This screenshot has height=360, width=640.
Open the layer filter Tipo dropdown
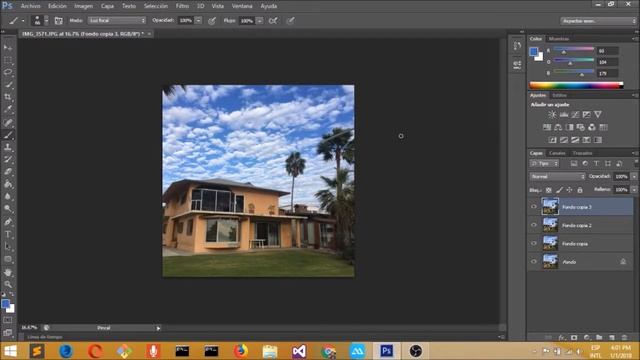(544, 163)
